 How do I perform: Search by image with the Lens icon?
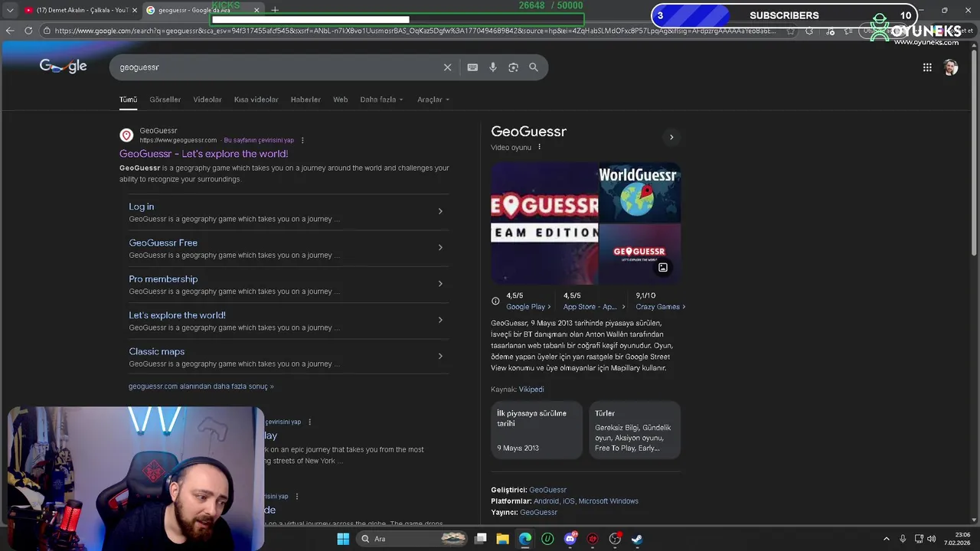(x=513, y=67)
